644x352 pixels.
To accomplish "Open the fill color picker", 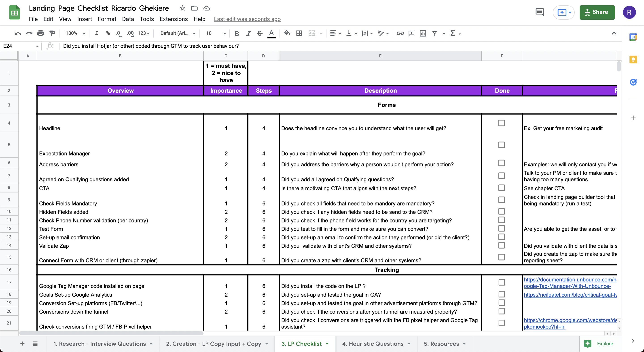I will (287, 33).
